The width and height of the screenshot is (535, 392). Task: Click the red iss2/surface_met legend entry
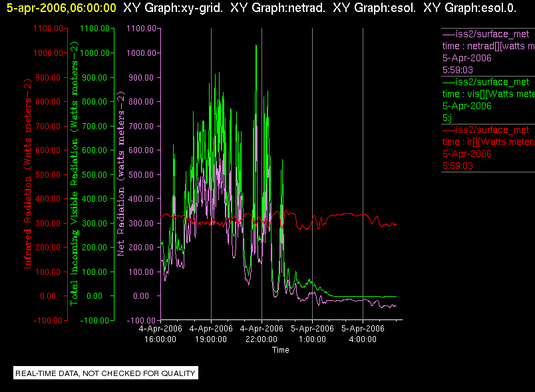click(486, 130)
